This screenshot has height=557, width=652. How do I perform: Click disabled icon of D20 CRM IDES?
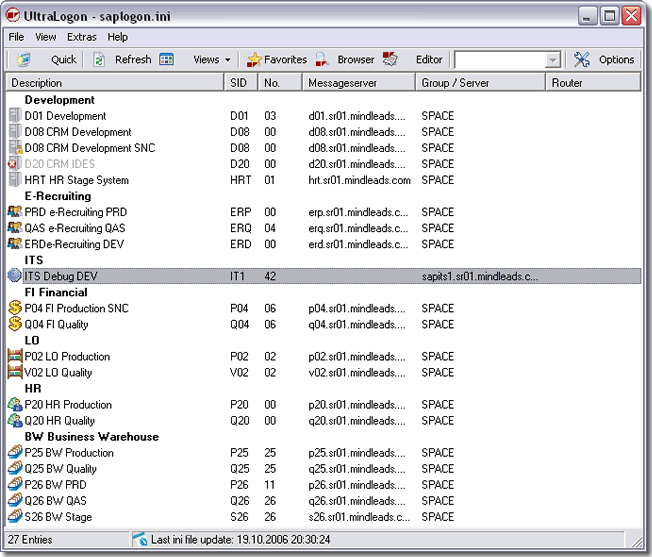(14, 163)
